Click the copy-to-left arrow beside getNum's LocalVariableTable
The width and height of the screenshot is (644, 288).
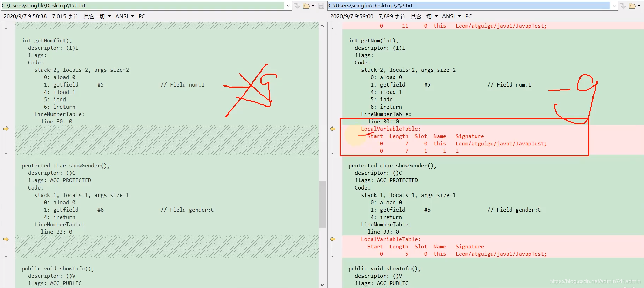(x=333, y=129)
